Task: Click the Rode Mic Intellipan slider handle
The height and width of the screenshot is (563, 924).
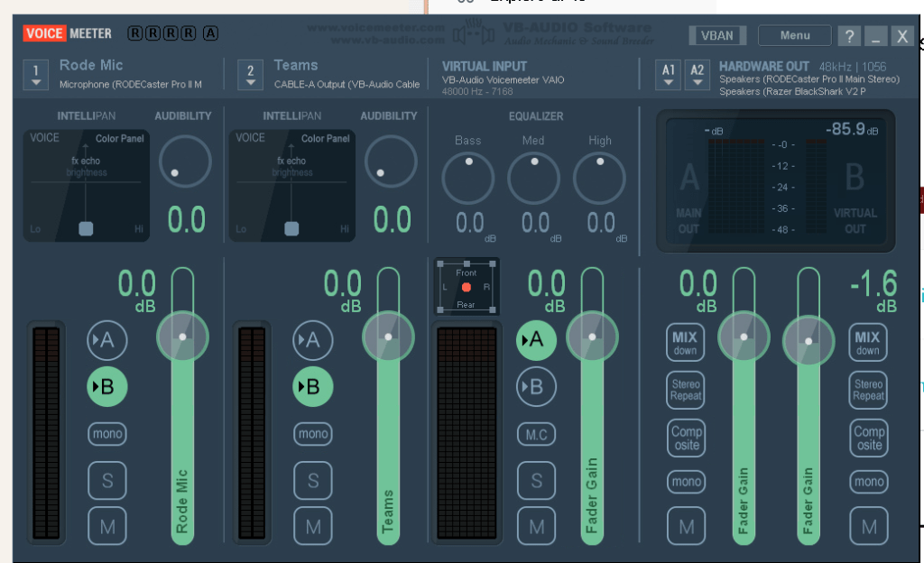Action: (x=86, y=228)
